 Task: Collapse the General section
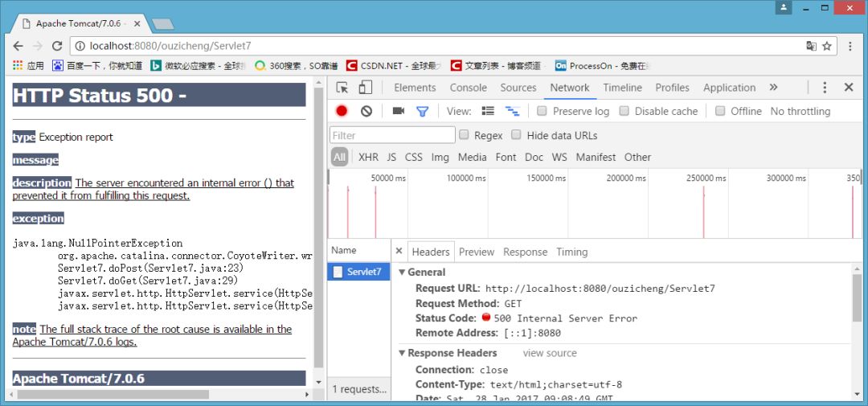[403, 272]
